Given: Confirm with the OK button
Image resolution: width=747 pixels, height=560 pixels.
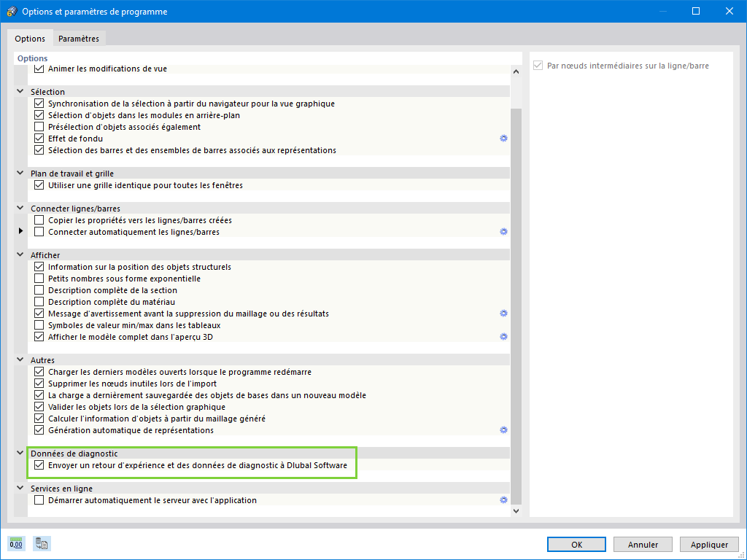Looking at the screenshot, I should 576,544.
